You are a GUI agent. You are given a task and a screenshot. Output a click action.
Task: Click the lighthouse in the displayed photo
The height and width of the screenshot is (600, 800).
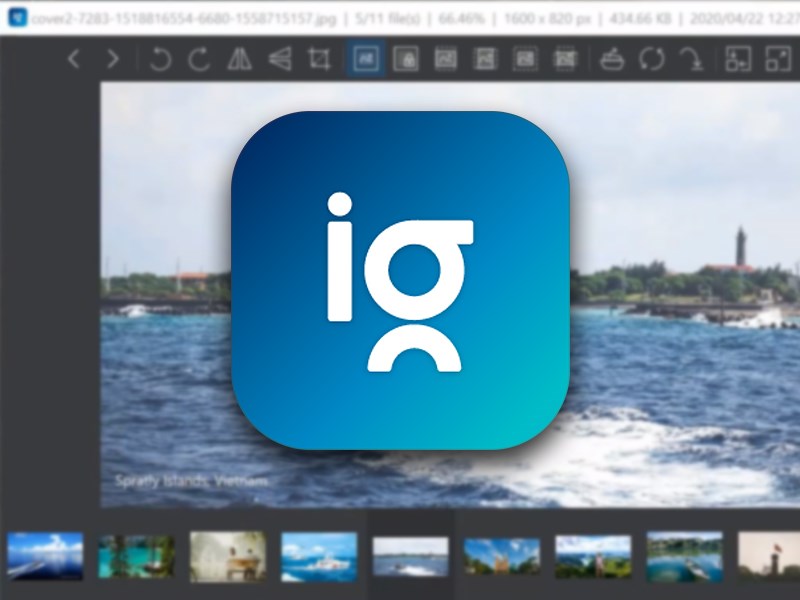(x=740, y=245)
